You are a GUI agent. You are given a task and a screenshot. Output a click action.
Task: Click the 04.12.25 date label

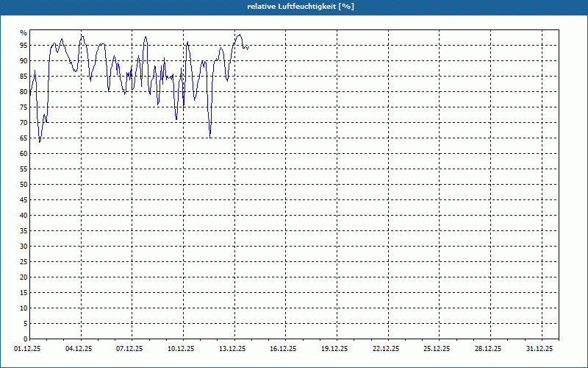point(79,349)
